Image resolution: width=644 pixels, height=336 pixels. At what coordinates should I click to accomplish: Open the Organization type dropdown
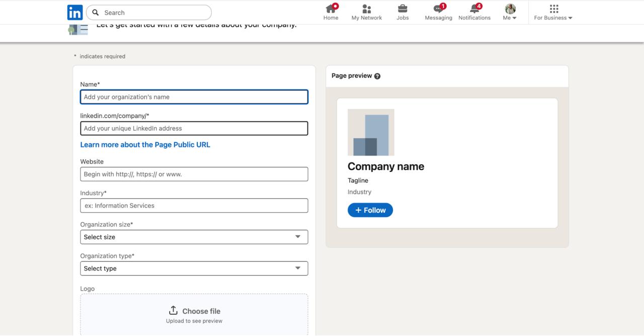point(194,268)
